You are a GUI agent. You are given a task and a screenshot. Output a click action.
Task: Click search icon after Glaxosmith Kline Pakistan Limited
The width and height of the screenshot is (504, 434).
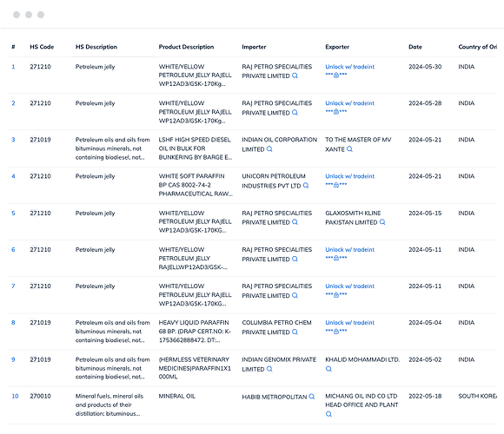[382, 222]
